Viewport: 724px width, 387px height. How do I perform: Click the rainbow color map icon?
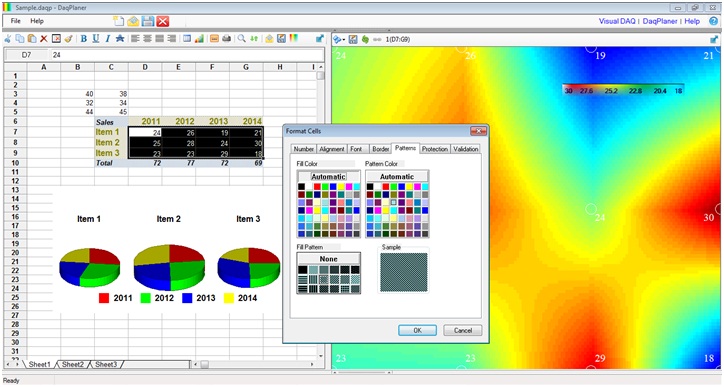pos(293,39)
